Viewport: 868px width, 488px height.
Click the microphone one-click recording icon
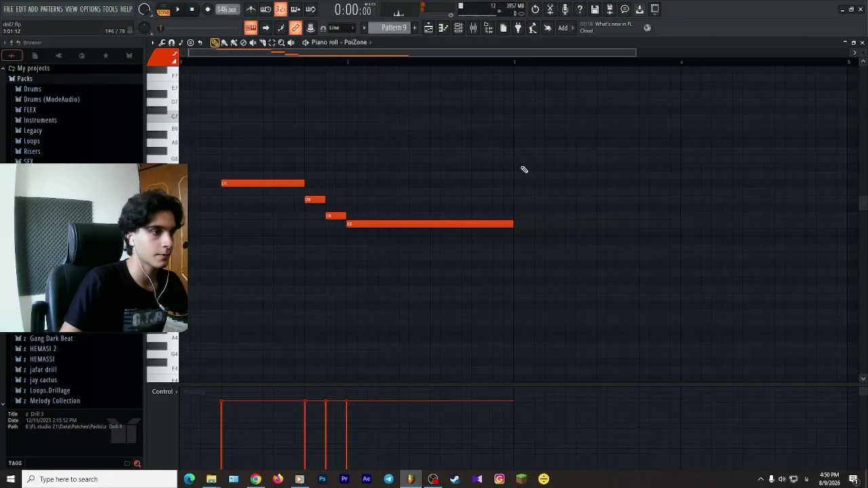pyautogui.click(x=565, y=9)
